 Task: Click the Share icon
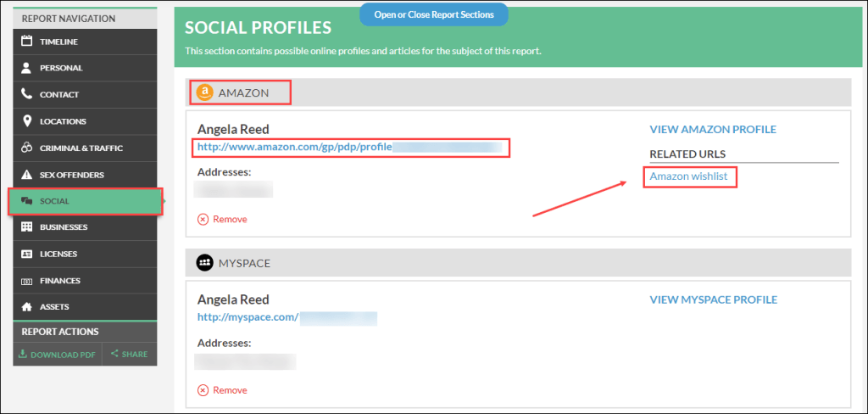(x=114, y=353)
